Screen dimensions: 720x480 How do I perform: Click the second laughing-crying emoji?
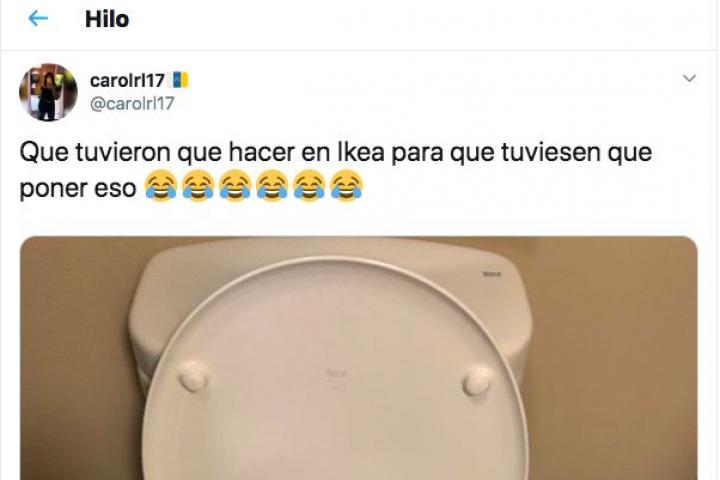click(x=198, y=186)
